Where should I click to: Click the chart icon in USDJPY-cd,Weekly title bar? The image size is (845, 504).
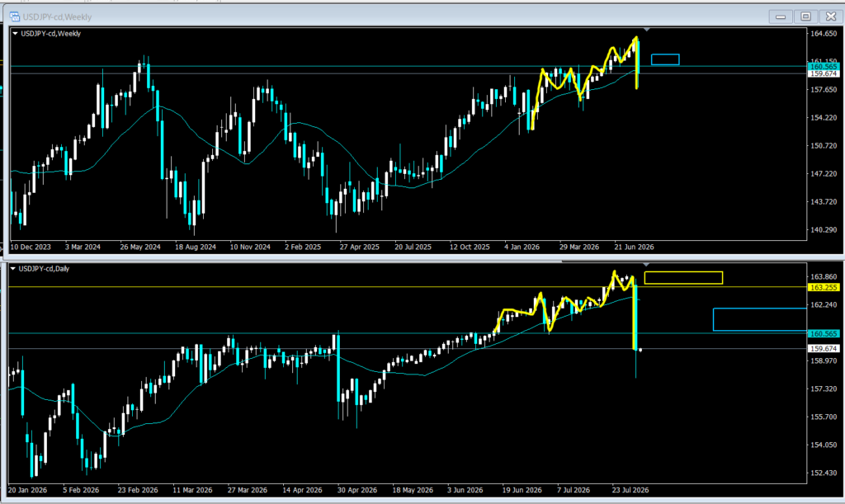15,16
